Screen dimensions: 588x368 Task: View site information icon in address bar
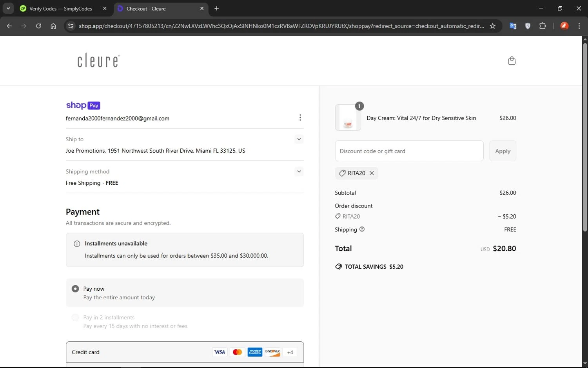[71, 26]
